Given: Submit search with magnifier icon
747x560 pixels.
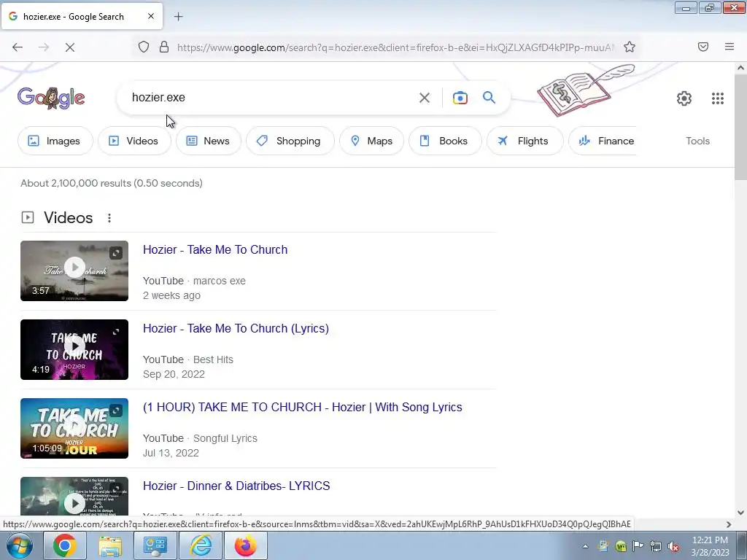Looking at the screenshot, I should coord(489,98).
